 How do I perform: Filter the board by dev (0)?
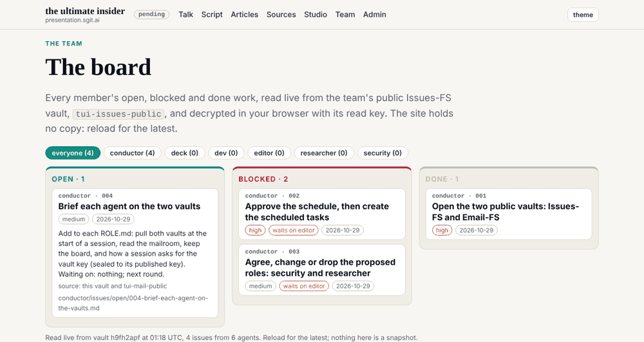coord(226,153)
